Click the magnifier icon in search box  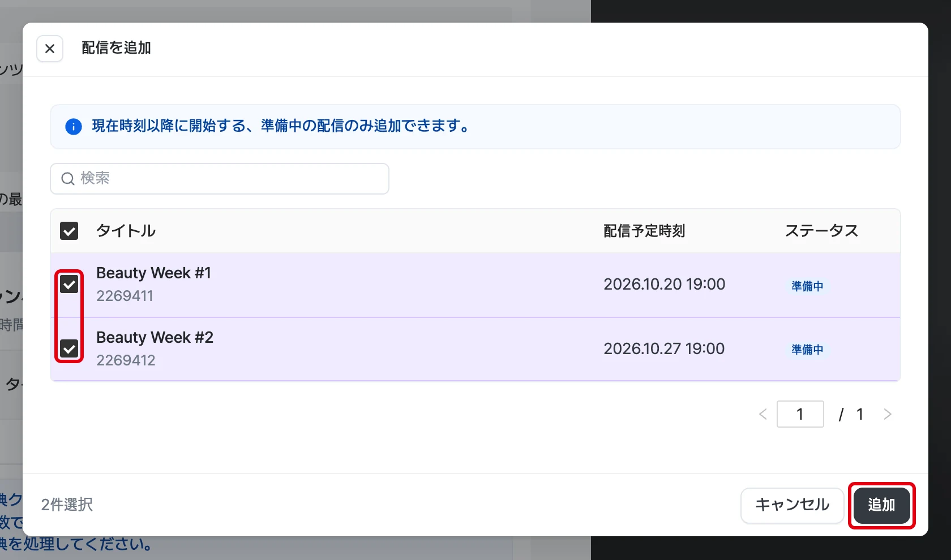coord(68,179)
